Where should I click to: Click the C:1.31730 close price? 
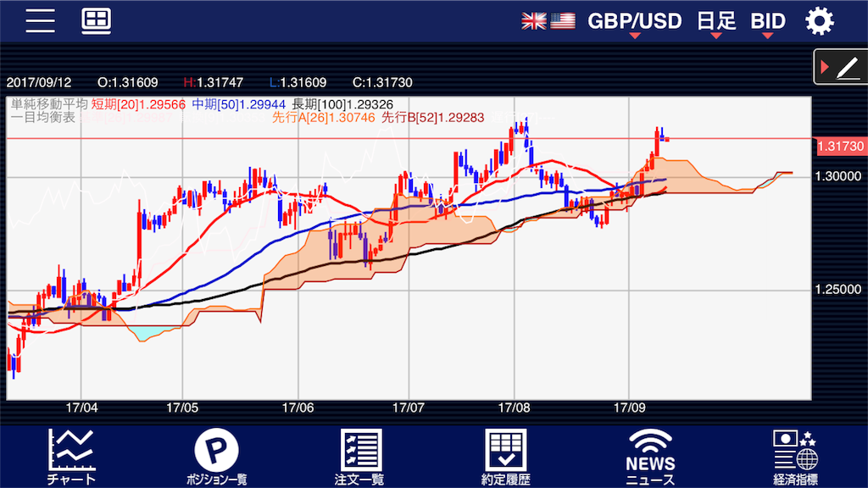point(382,82)
